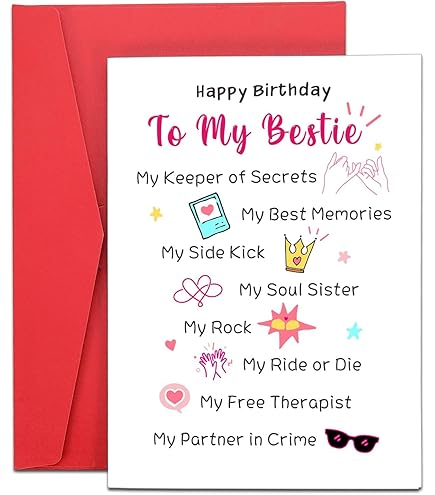This screenshot has width=435, height=495.
Task: Click the small teal star
Action: tap(354, 331)
